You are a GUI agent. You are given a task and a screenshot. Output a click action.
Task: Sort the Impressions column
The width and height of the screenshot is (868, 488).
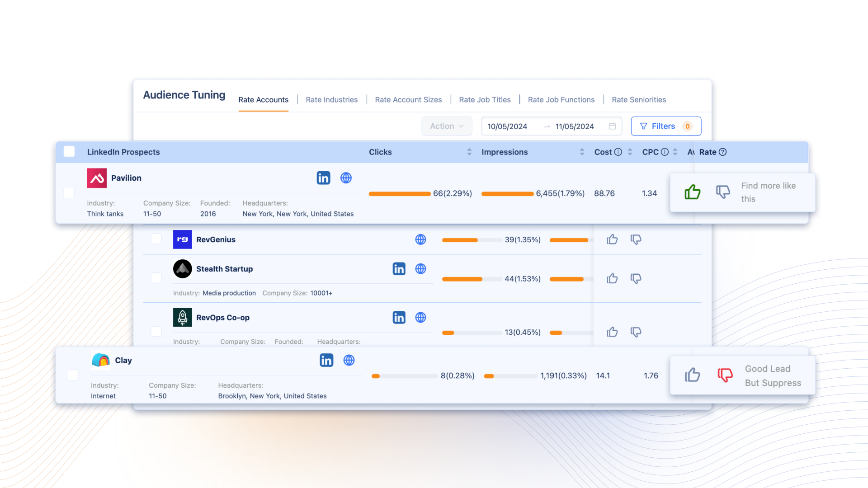pos(582,152)
